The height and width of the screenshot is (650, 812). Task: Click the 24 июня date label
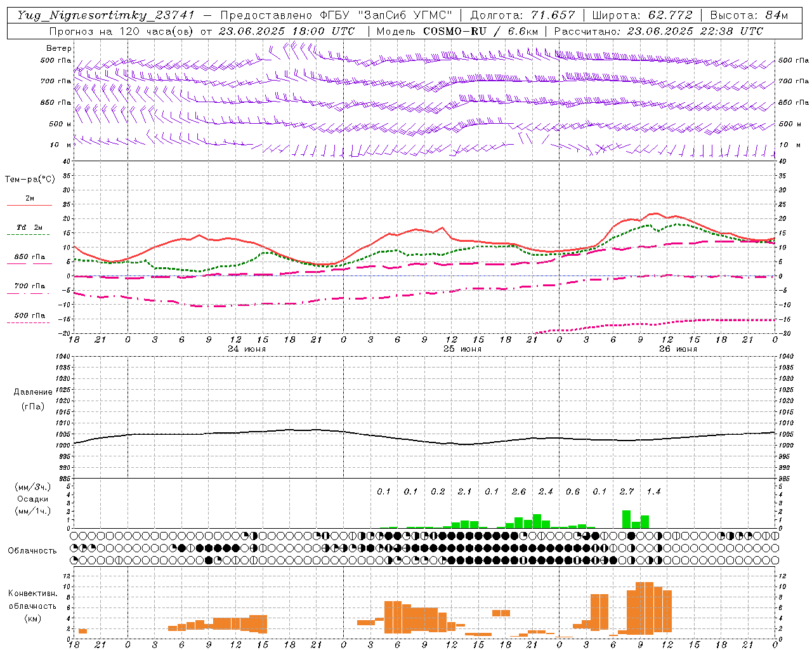click(247, 349)
